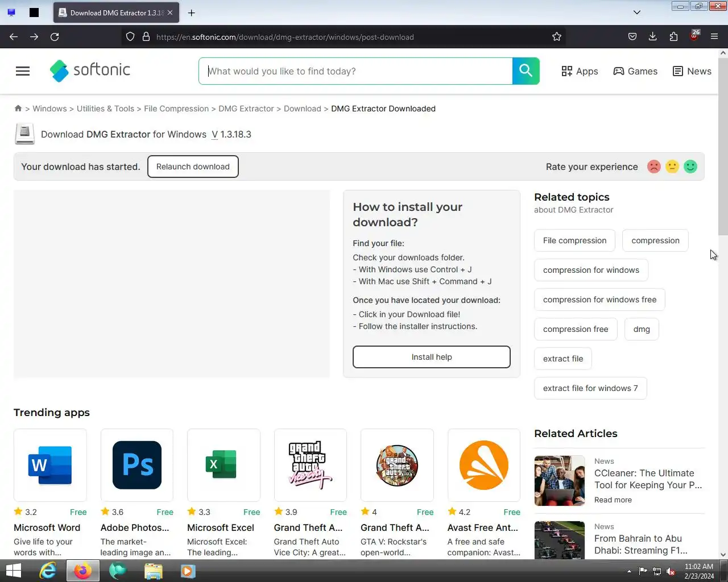Go to Windows breadcrumb link
728x582 pixels.
pos(49,109)
